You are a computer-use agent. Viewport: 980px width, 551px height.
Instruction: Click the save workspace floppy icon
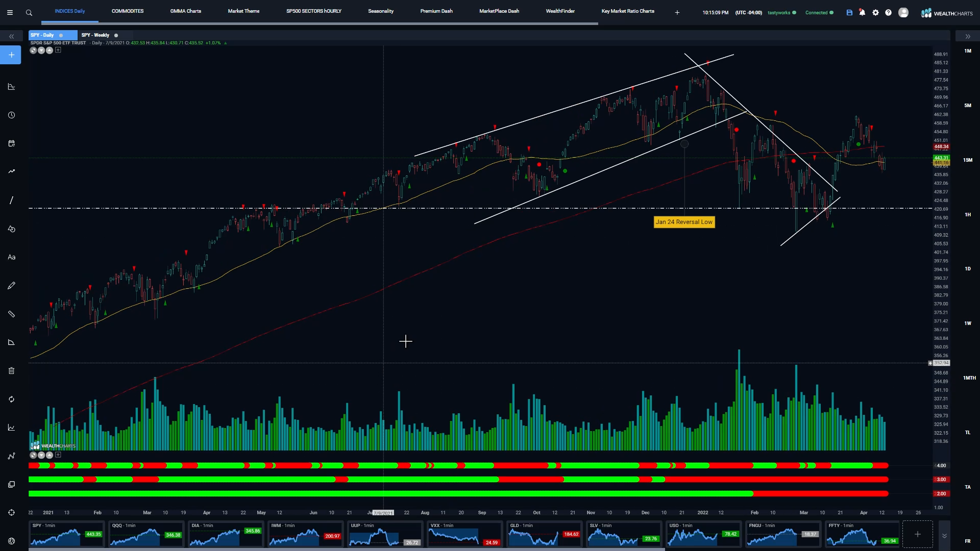(x=849, y=13)
